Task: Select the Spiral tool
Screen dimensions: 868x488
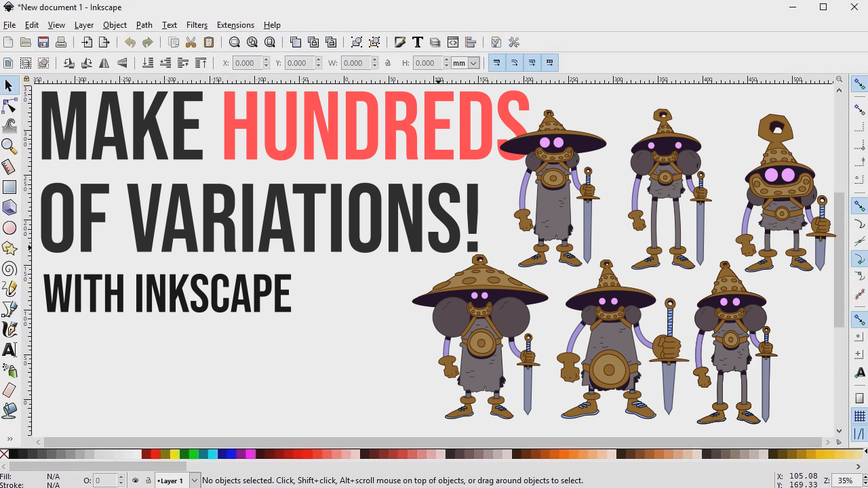Action: [9, 268]
